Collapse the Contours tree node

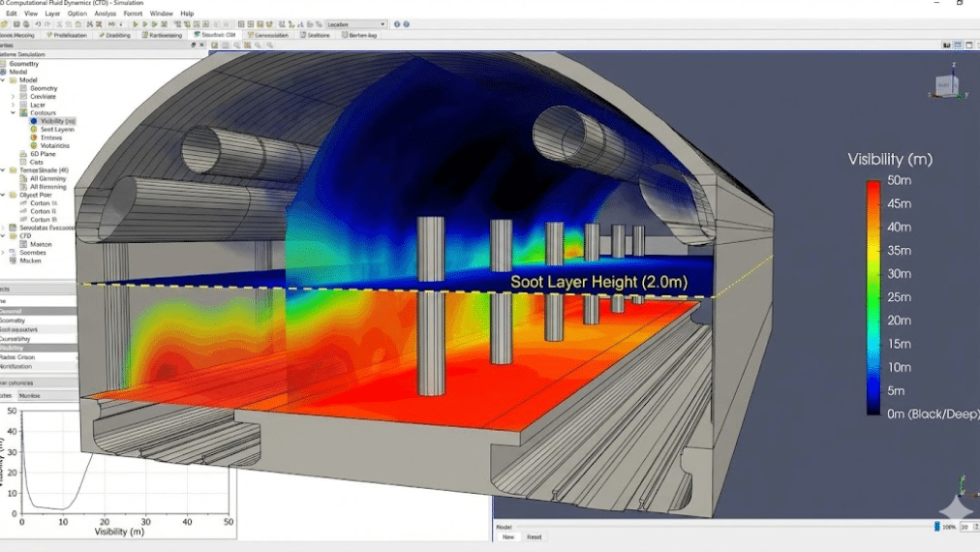click(x=14, y=113)
